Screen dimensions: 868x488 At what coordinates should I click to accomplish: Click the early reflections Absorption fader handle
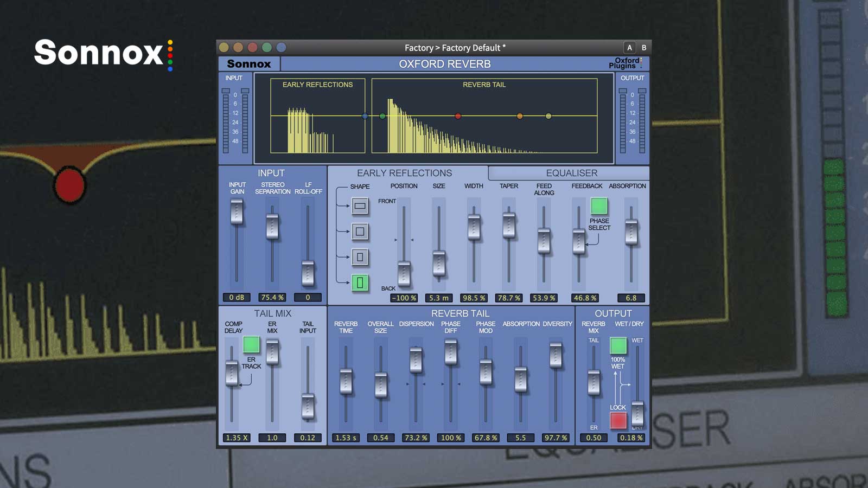click(x=631, y=232)
